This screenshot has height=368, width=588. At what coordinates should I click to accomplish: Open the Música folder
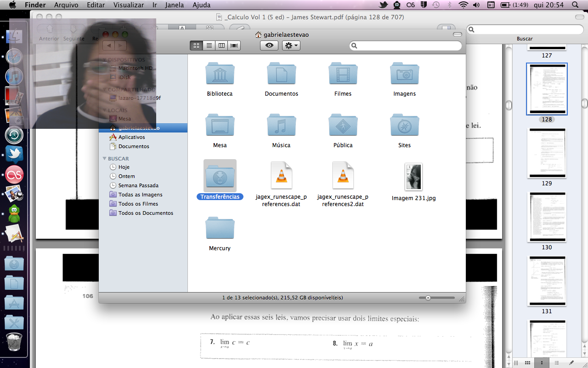tap(282, 126)
